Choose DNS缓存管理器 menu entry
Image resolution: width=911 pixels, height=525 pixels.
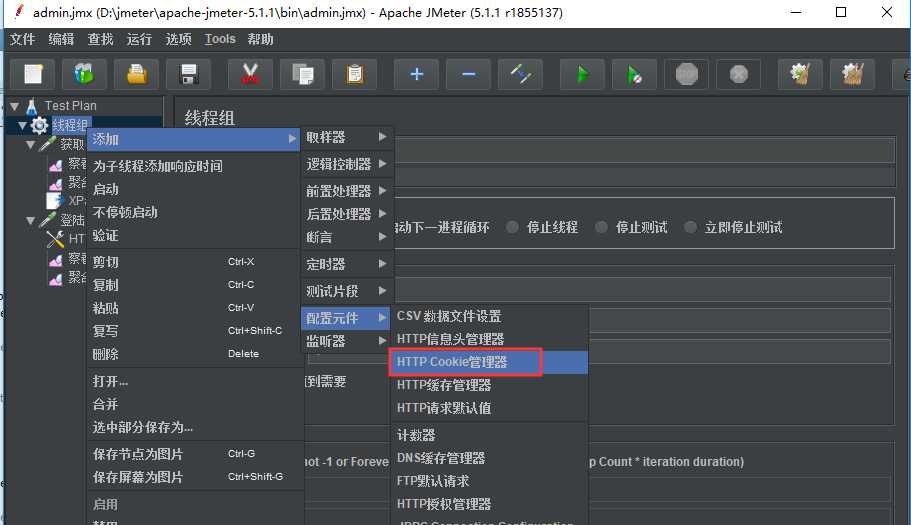pyautogui.click(x=488, y=458)
